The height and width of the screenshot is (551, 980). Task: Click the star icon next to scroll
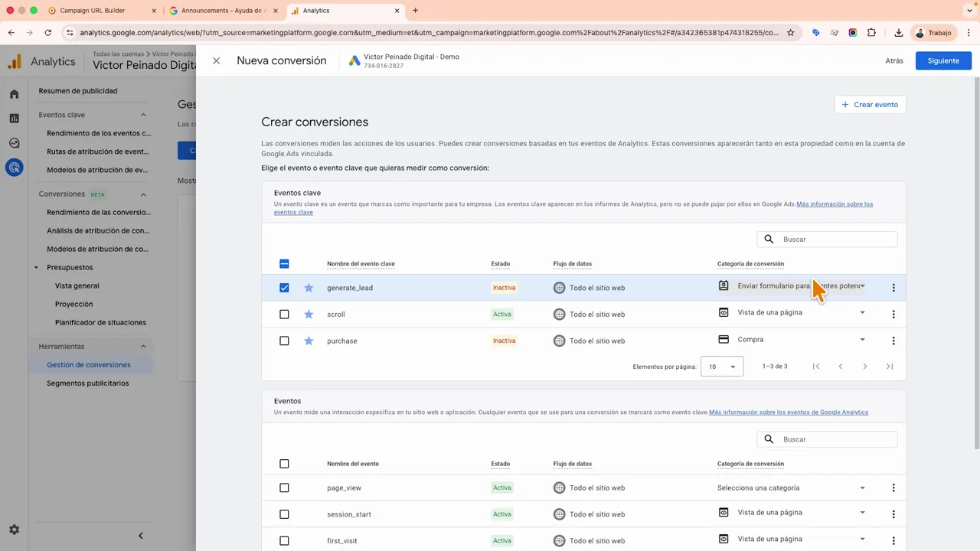[309, 315]
